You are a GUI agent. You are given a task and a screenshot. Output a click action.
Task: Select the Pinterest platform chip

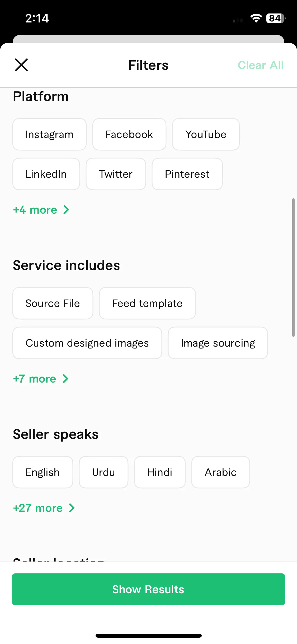[187, 174]
